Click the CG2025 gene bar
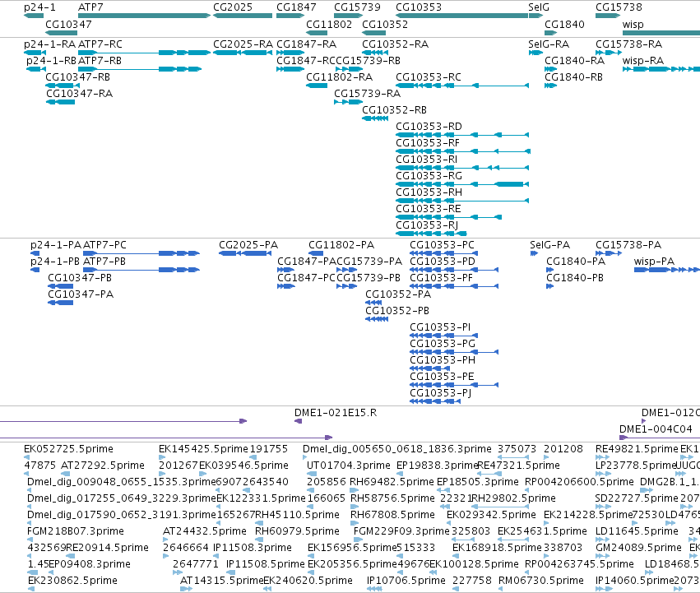Viewport: 700px width, 593px height. tap(243, 16)
